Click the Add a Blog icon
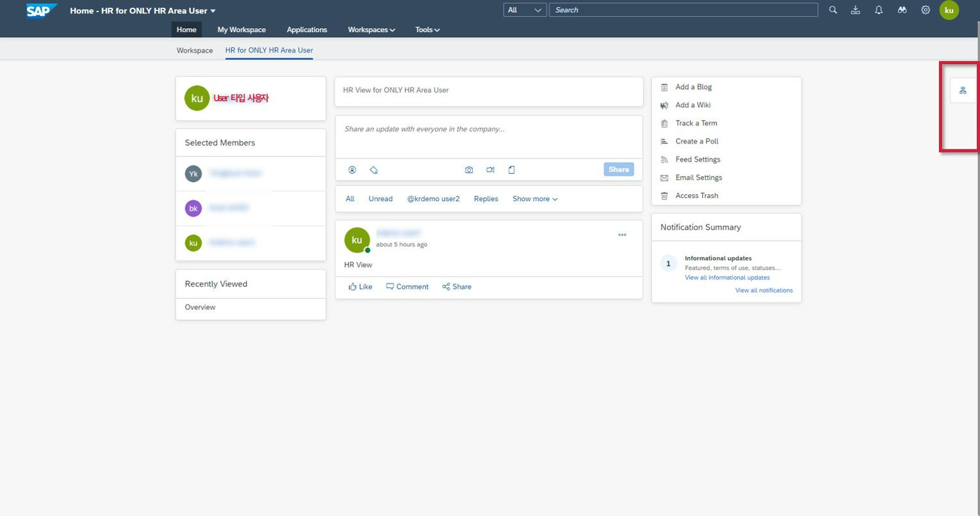This screenshot has width=980, height=516. (x=664, y=87)
